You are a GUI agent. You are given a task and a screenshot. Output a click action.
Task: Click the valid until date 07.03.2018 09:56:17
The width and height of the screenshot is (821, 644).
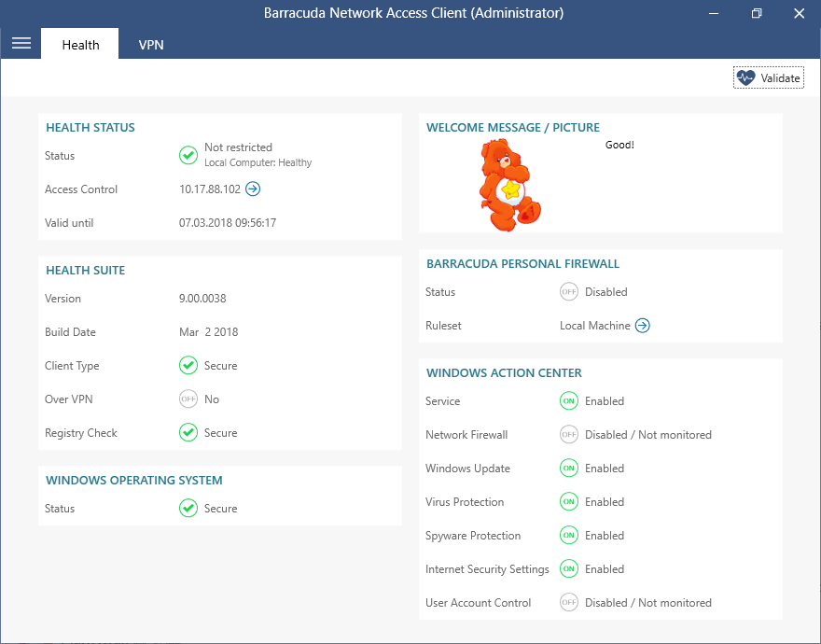(228, 223)
